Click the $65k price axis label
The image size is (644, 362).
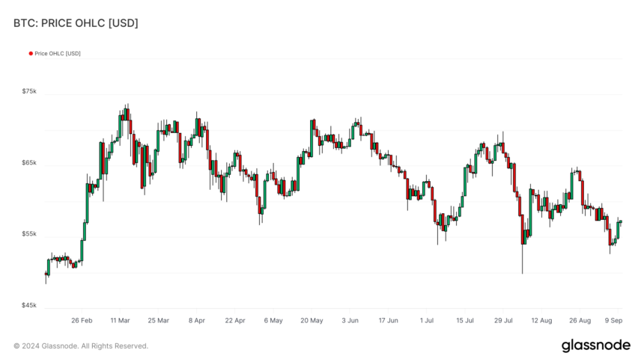point(29,162)
